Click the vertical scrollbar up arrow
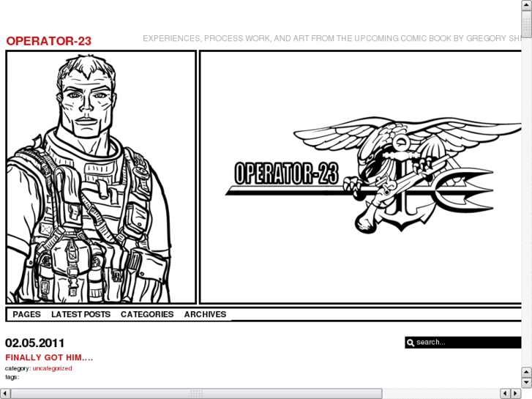Viewport: 532px width, 399px height. click(527, 5)
